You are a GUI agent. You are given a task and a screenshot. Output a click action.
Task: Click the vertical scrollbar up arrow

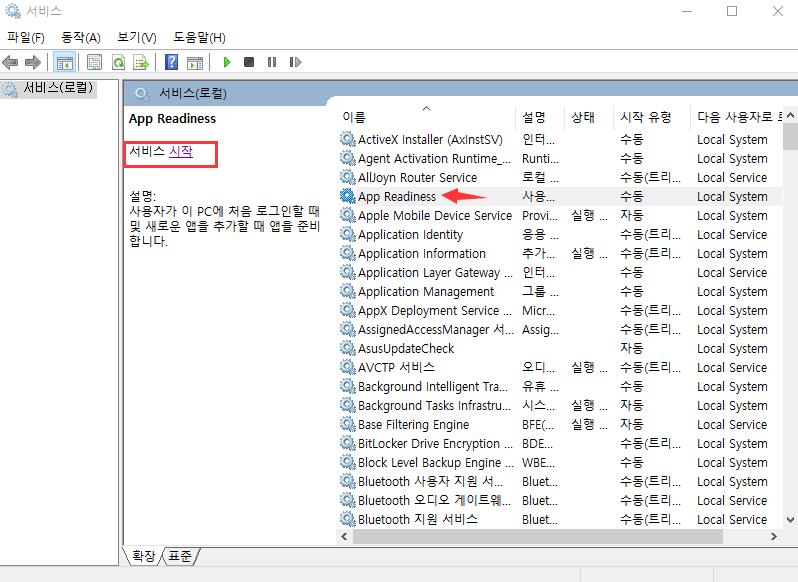click(x=790, y=115)
